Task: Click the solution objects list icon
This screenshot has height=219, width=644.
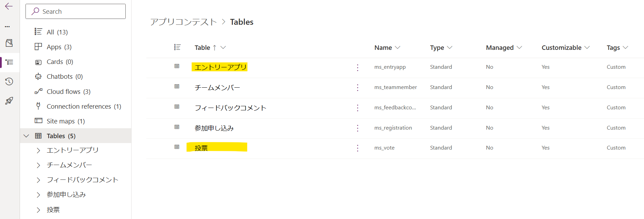Action: click(10, 62)
